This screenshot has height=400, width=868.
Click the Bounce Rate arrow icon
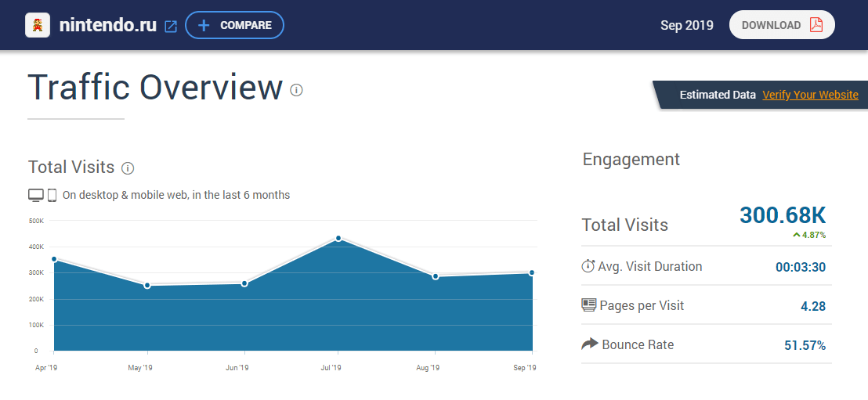(589, 344)
